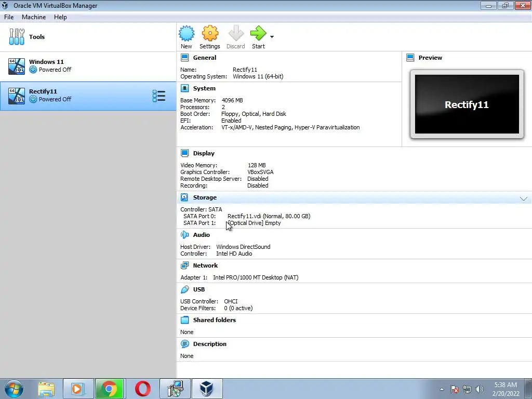Click the Shared folders section icon

tap(184, 320)
